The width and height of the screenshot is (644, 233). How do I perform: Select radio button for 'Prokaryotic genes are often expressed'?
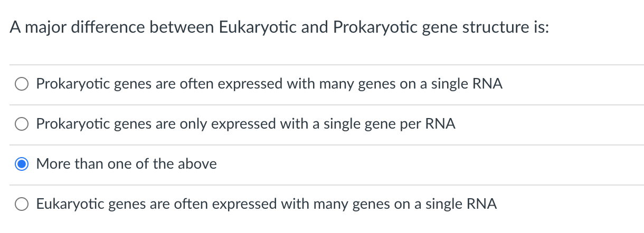22,84
